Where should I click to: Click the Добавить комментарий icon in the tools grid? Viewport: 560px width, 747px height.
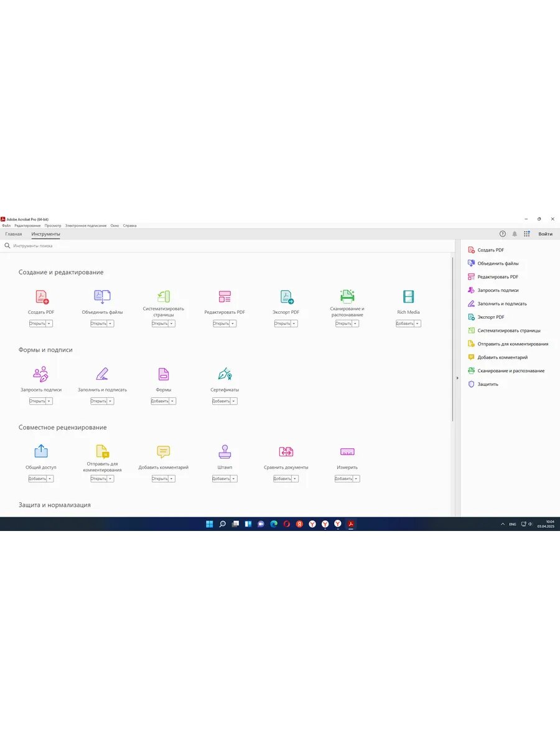coord(164,452)
